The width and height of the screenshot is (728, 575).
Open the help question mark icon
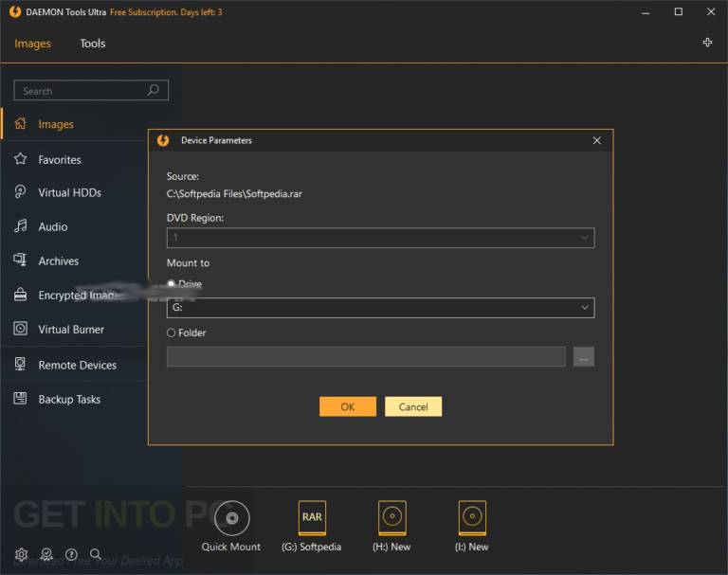71,554
